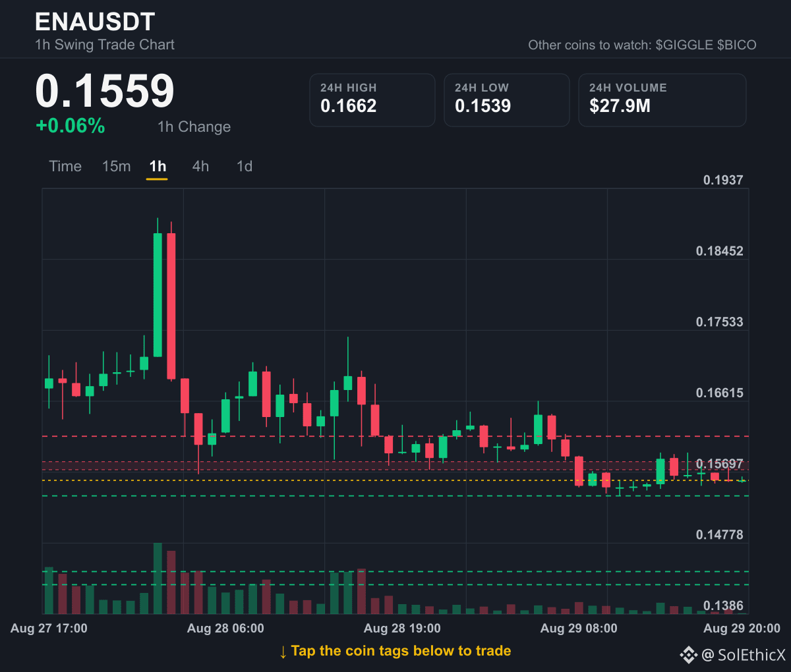Click the 0.17533 price axis label
Screen dimensions: 791x672
(719, 322)
